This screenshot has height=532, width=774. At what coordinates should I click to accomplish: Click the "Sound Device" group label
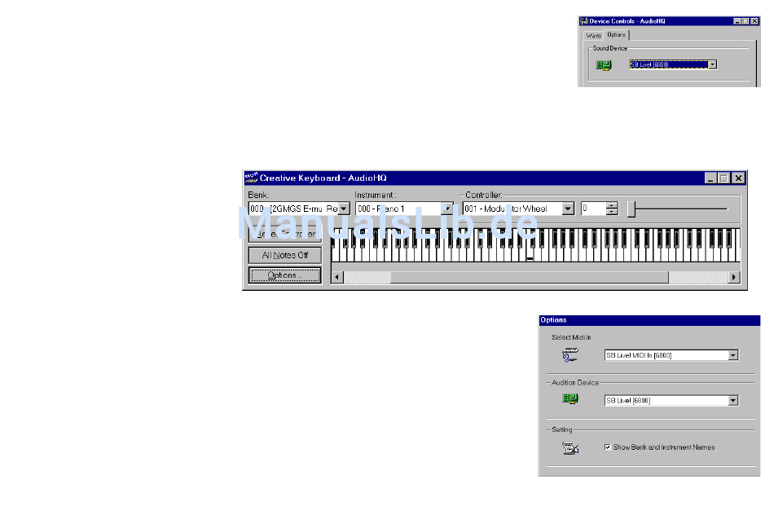tap(609, 48)
